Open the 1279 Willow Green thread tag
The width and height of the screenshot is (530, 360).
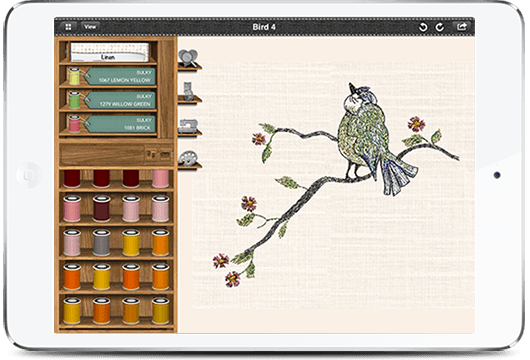(x=120, y=100)
